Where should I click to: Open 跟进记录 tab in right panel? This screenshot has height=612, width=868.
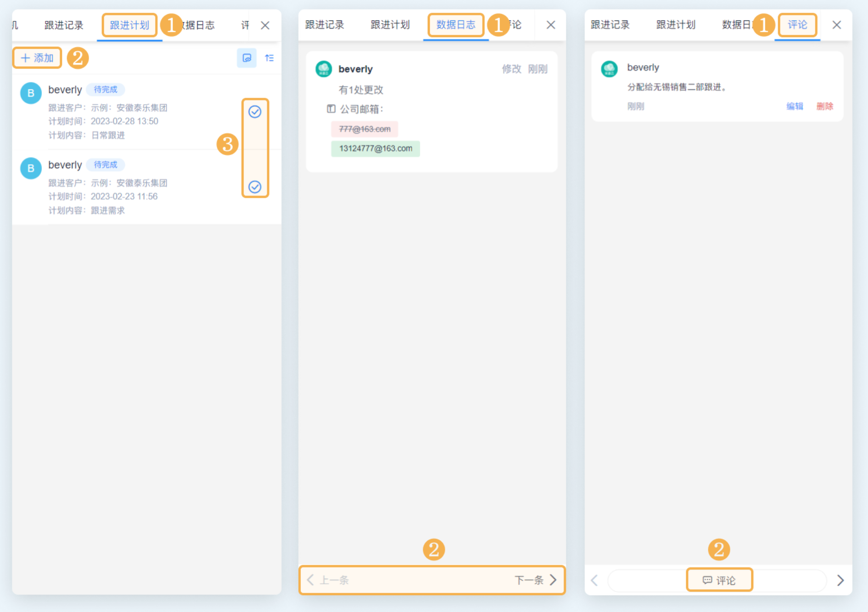(x=610, y=25)
